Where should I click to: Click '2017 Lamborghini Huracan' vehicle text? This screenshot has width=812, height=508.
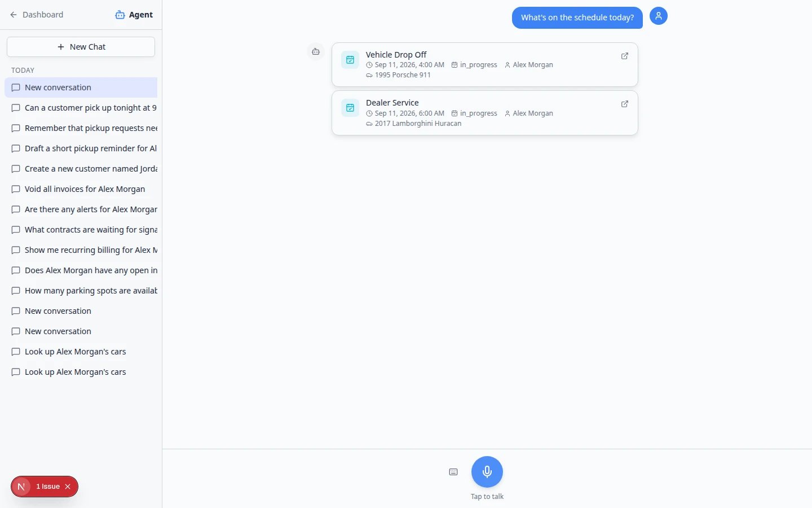coord(418,124)
